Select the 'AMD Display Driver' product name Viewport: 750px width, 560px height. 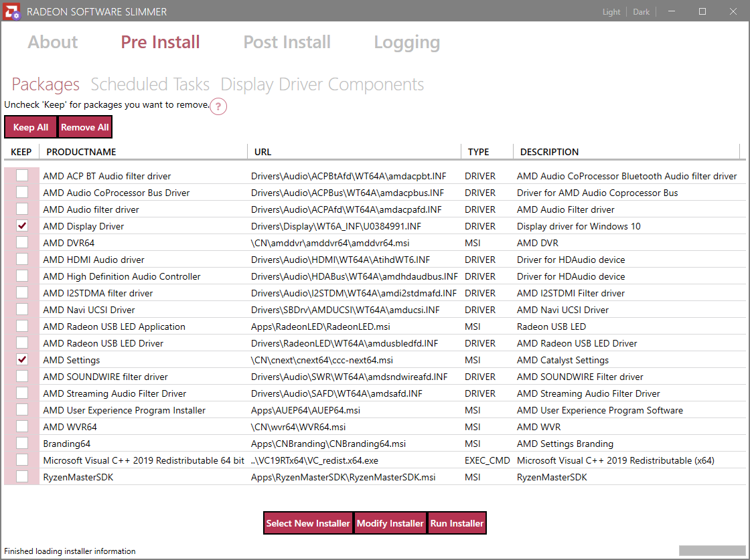(83, 226)
